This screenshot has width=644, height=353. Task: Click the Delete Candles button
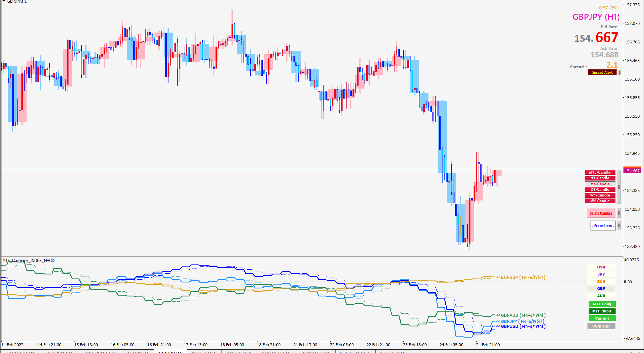(x=601, y=213)
